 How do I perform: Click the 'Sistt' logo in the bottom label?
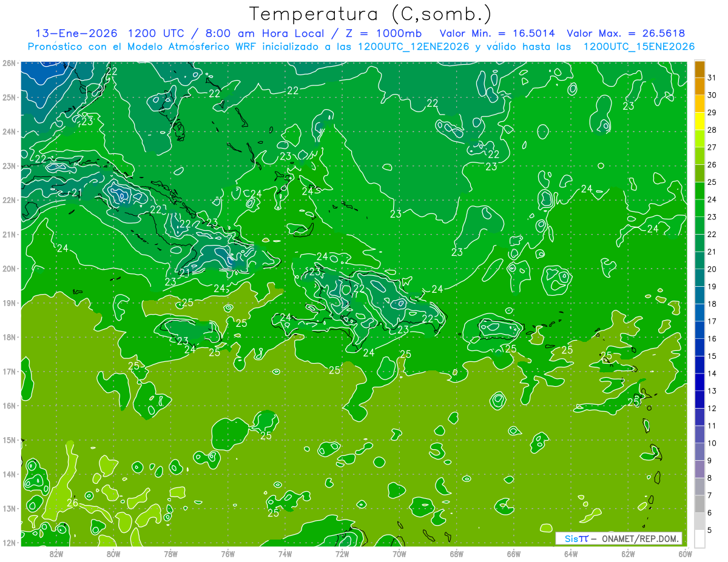point(576,538)
